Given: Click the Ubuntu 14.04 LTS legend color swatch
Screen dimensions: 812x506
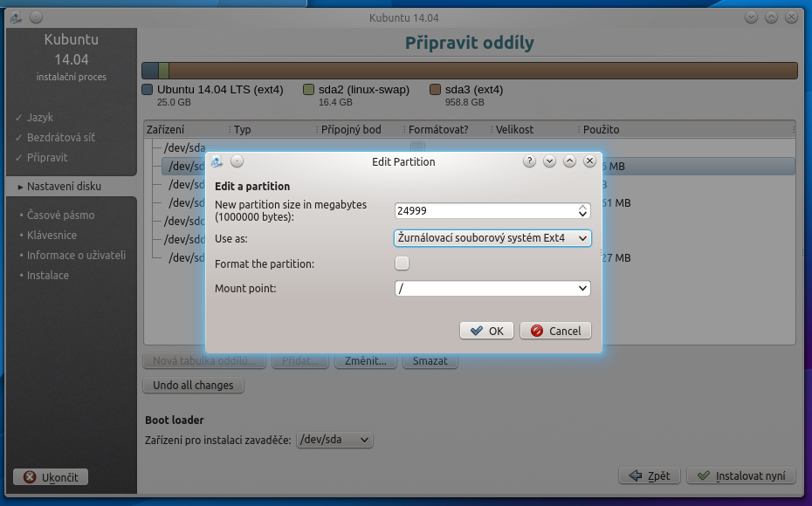Looking at the screenshot, I should (x=147, y=90).
